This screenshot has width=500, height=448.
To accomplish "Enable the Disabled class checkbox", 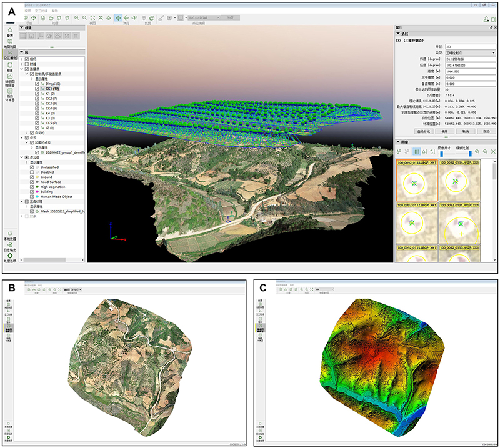I will point(32,172).
